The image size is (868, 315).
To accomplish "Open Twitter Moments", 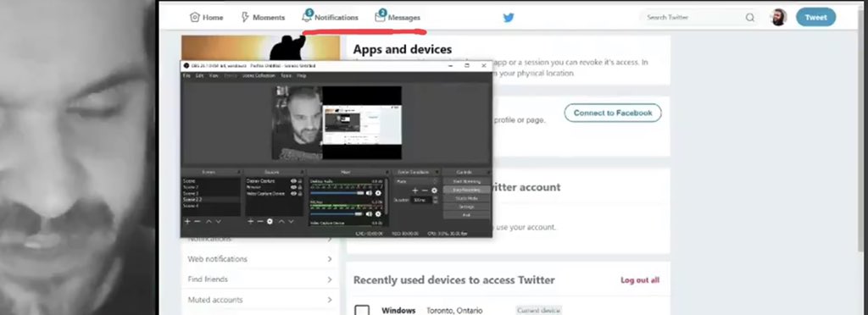I will tap(263, 17).
